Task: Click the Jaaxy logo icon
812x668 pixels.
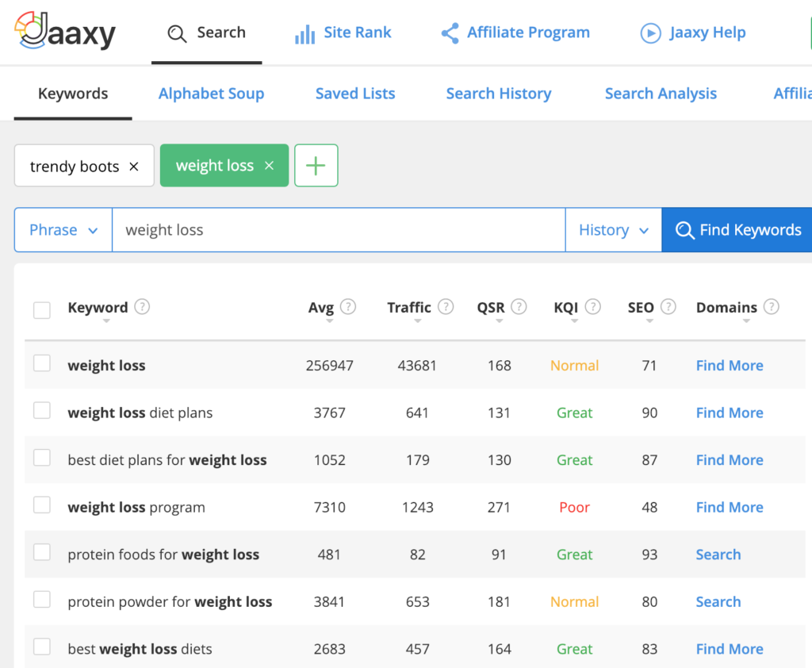Action: [x=32, y=30]
